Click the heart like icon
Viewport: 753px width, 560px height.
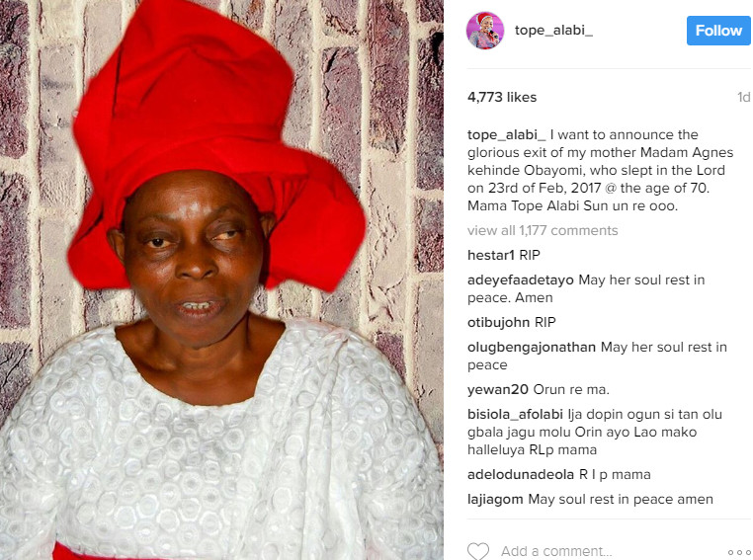[478, 551]
